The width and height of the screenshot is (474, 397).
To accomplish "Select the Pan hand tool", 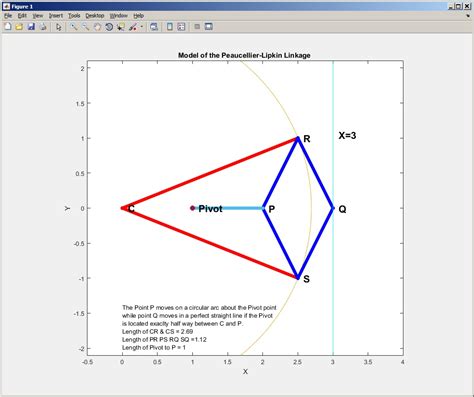I will point(97,27).
